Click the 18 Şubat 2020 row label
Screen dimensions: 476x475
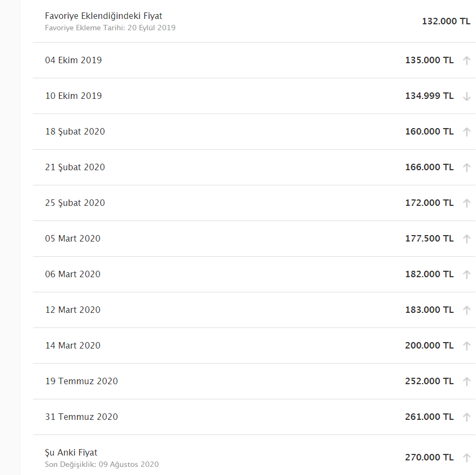(75, 131)
